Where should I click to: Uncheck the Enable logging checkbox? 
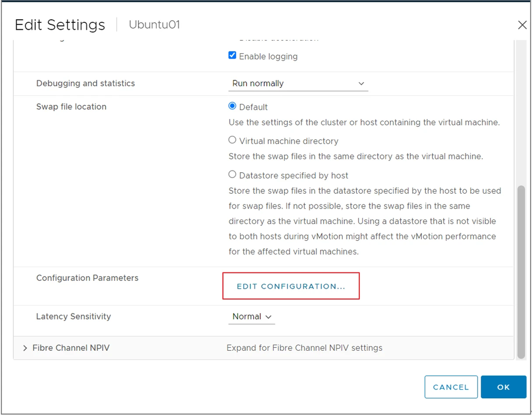[232, 56]
